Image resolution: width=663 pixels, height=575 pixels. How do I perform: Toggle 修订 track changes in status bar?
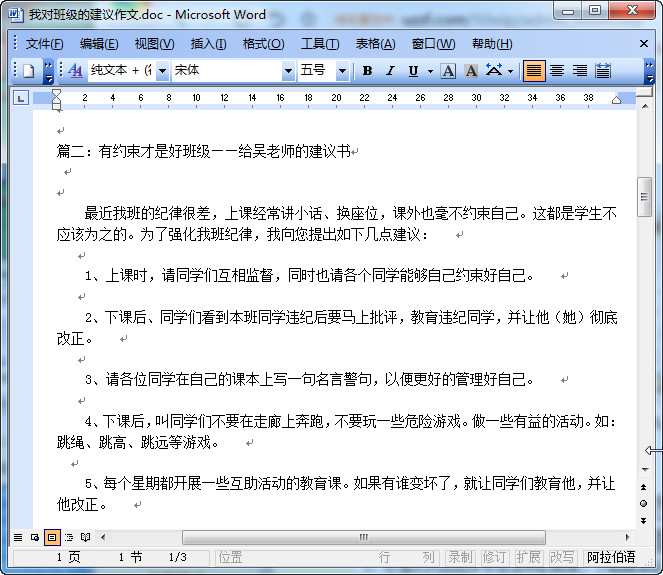[494, 557]
